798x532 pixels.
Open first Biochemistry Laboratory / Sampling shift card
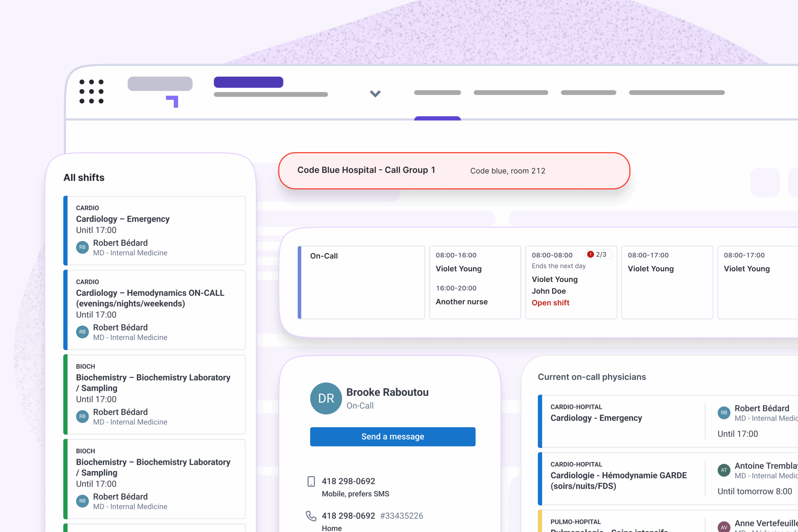(x=154, y=394)
